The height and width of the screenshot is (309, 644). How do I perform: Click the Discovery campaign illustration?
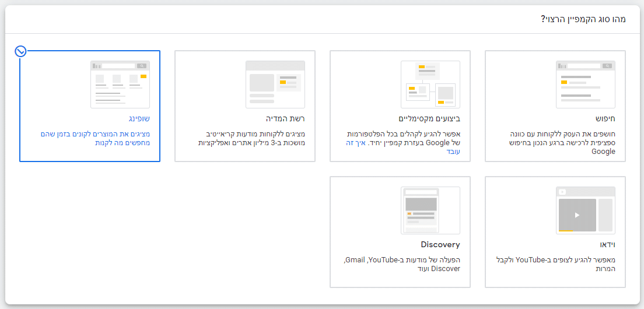coord(430,210)
